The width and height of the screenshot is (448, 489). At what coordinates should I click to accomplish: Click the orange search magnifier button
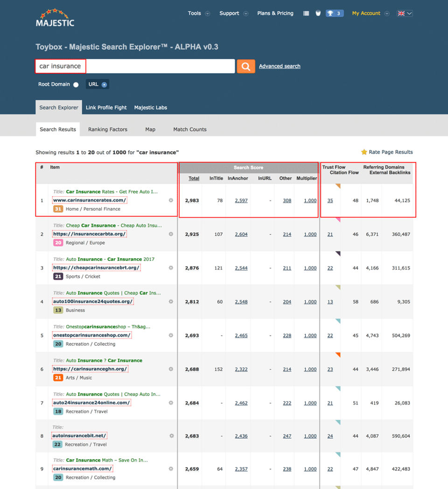pos(246,66)
